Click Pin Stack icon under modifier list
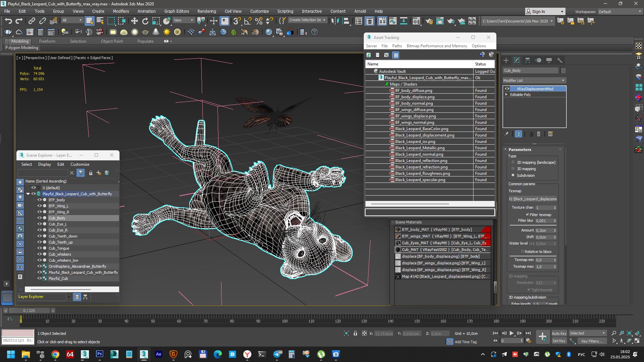This screenshot has width=644, height=362. [x=506, y=134]
